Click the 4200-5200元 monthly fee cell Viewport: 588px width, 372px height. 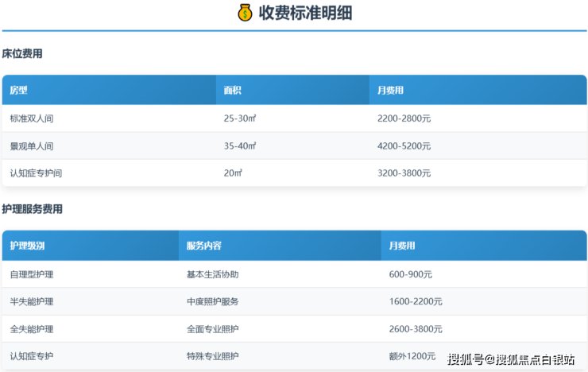404,146
